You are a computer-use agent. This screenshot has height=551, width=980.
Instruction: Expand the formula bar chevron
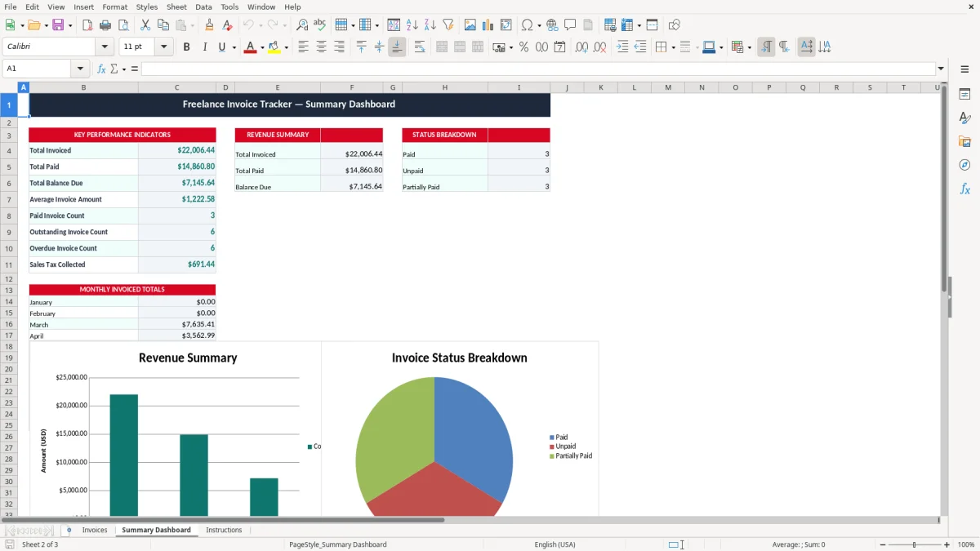point(941,69)
